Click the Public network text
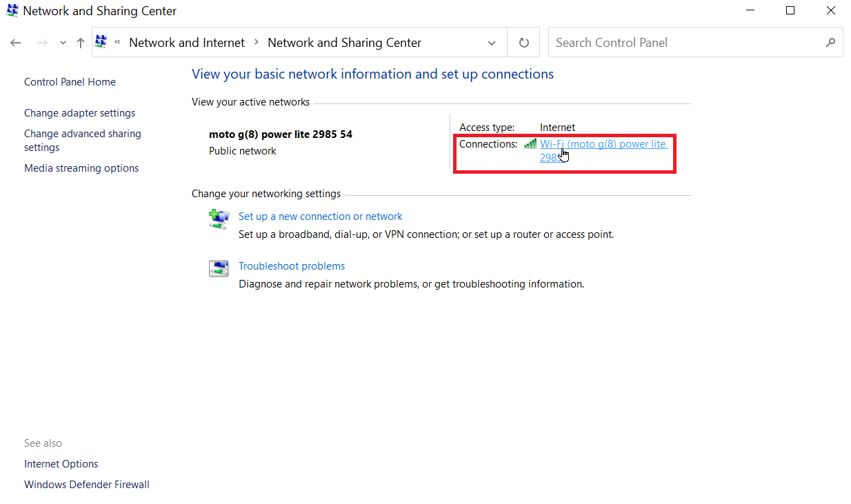 click(243, 151)
